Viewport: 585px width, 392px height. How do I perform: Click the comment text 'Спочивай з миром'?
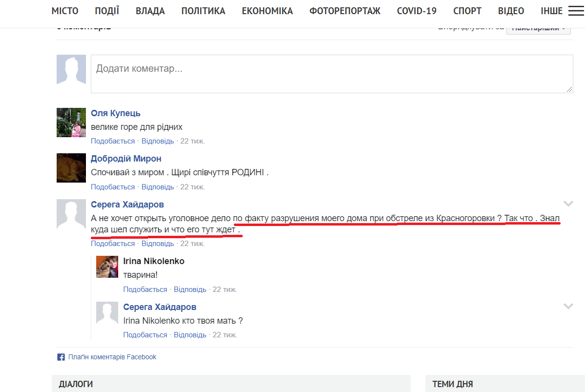[127, 172]
